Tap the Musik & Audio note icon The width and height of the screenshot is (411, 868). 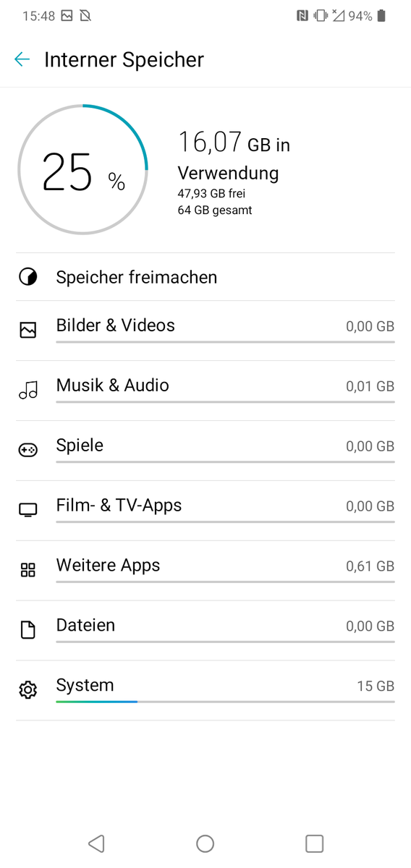27,391
